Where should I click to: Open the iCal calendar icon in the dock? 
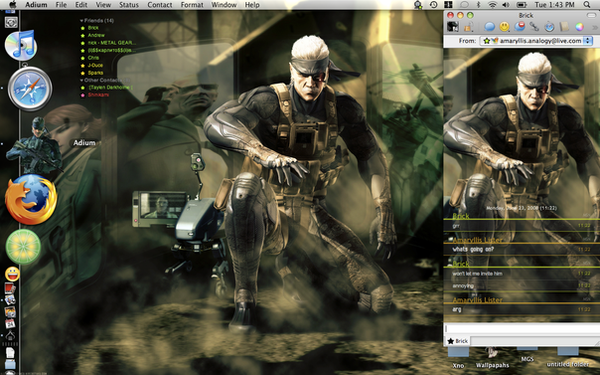(x=10, y=324)
